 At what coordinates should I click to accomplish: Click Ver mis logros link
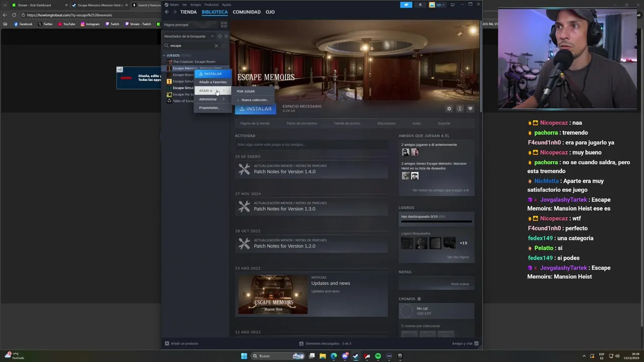tap(458, 257)
